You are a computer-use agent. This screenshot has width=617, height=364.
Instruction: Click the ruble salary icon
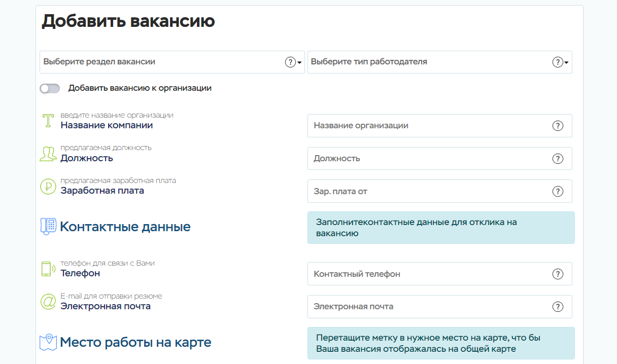(x=48, y=187)
